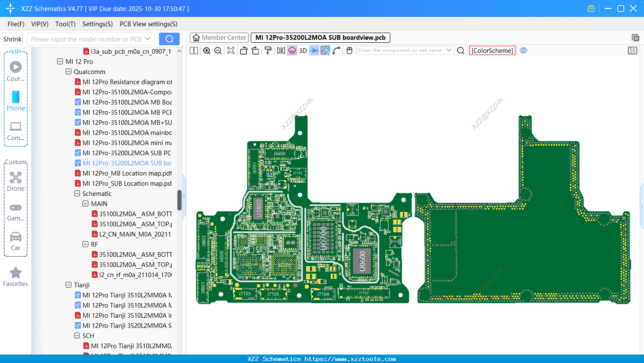This screenshot has height=363, width=644.
Task: Collapse the MI 12 Pro tree node
Action: pyautogui.click(x=60, y=61)
